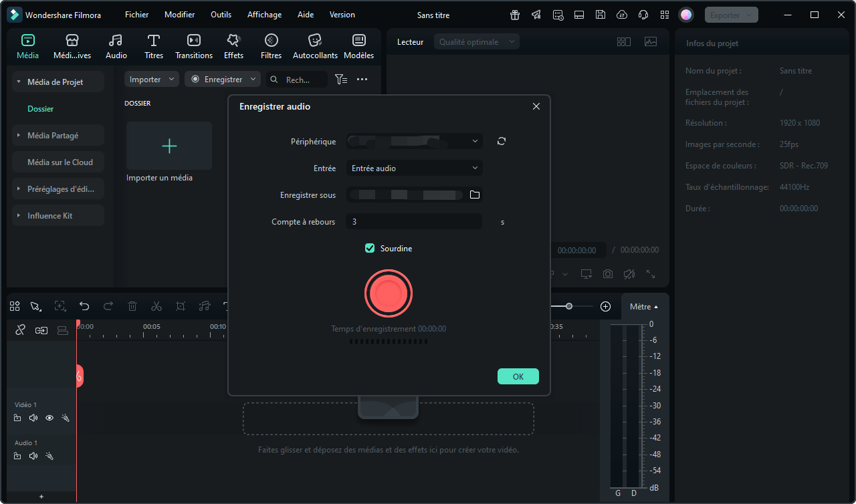Save project with the floppy disk icon
Viewport: 856px width, 504px height.
point(601,15)
